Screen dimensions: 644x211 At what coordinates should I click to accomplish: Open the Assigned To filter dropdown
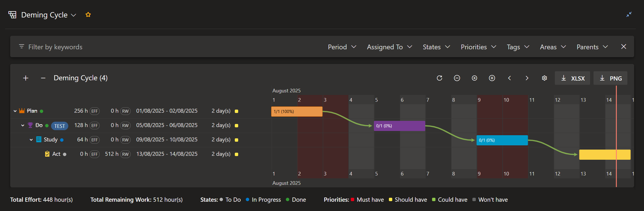click(389, 47)
